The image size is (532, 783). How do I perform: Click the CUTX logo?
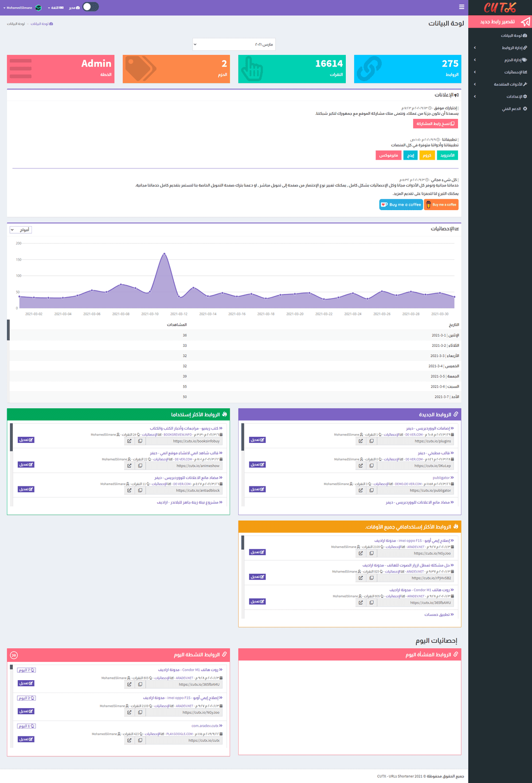pyautogui.click(x=500, y=8)
